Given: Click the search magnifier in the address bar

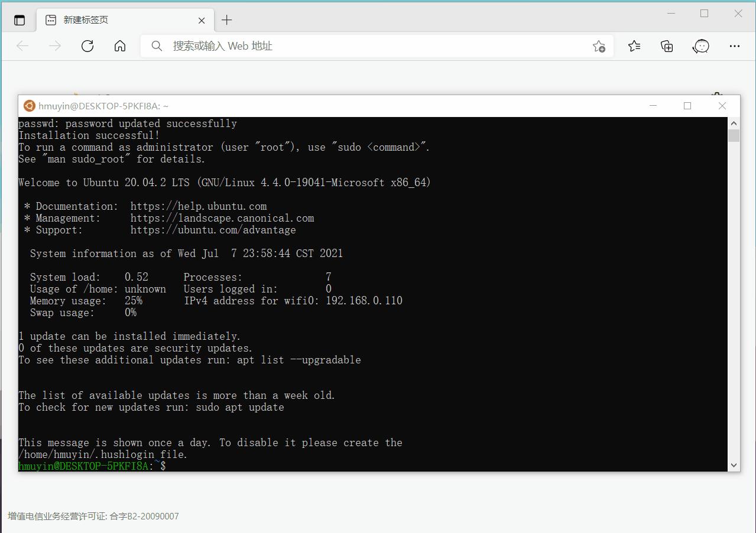Looking at the screenshot, I should [156, 45].
